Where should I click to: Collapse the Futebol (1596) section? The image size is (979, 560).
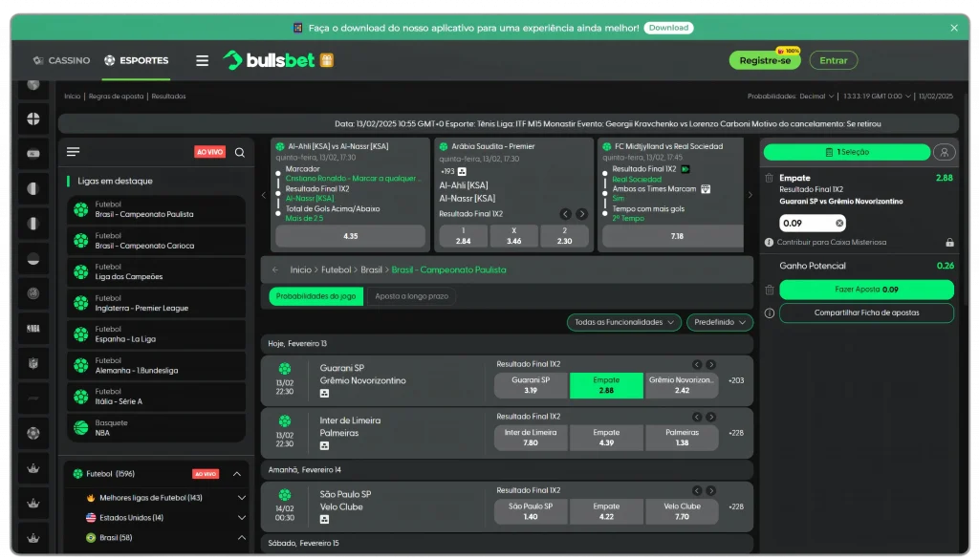[237, 474]
